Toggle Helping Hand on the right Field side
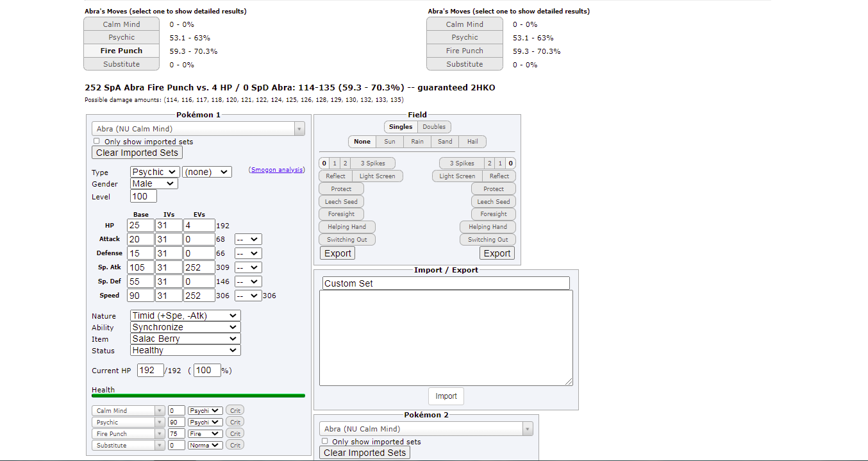The image size is (868, 461). point(488,227)
